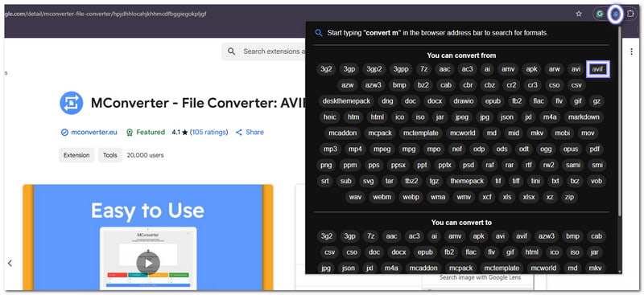The height and width of the screenshot is (295, 644).
Task: Select htm format chip
Action: (353, 117)
